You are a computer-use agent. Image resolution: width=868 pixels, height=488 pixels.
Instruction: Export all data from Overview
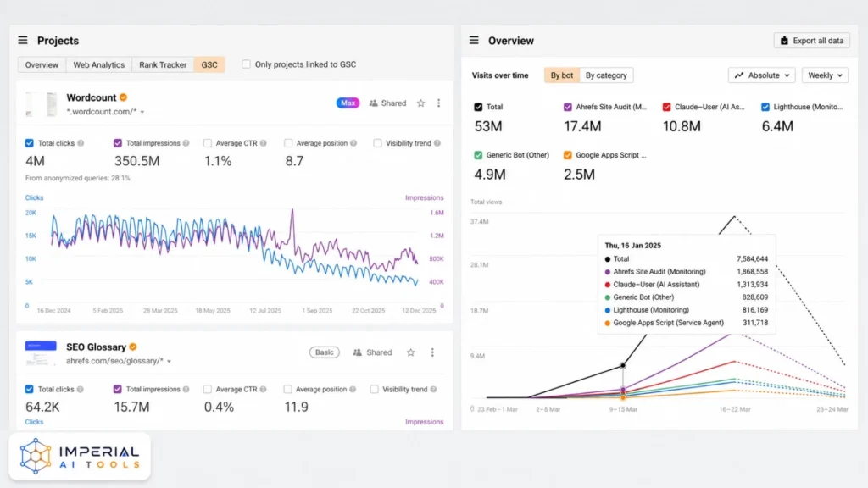point(811,41)
